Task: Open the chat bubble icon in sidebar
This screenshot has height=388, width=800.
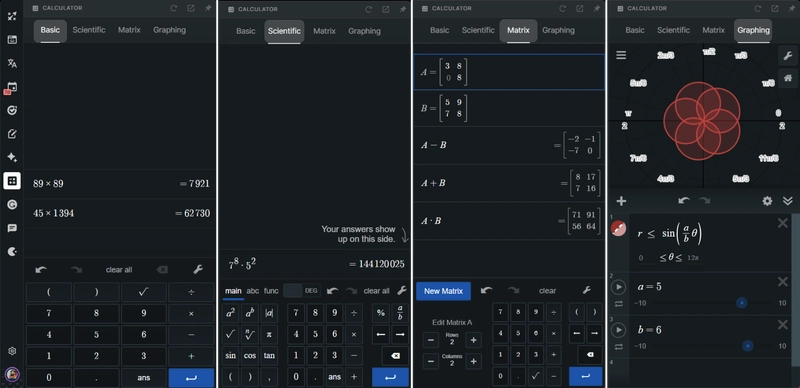Action: tap(12, 228)
